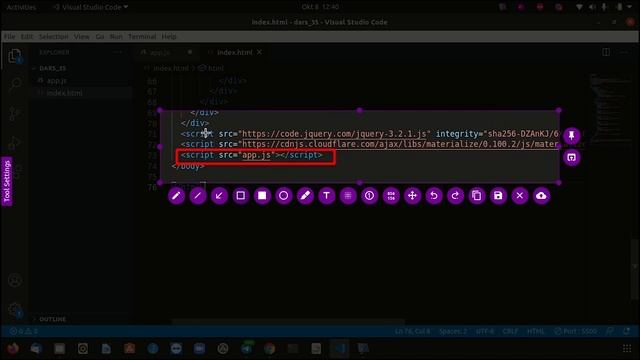Upload the capture to cloud
Viewport: 640px width, 360px height.
coord(541,196)
